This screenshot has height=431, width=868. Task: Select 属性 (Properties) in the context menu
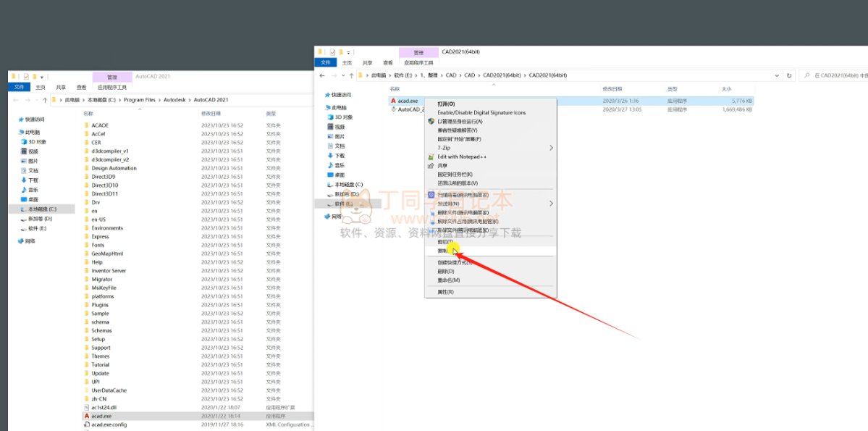point(445,292)
